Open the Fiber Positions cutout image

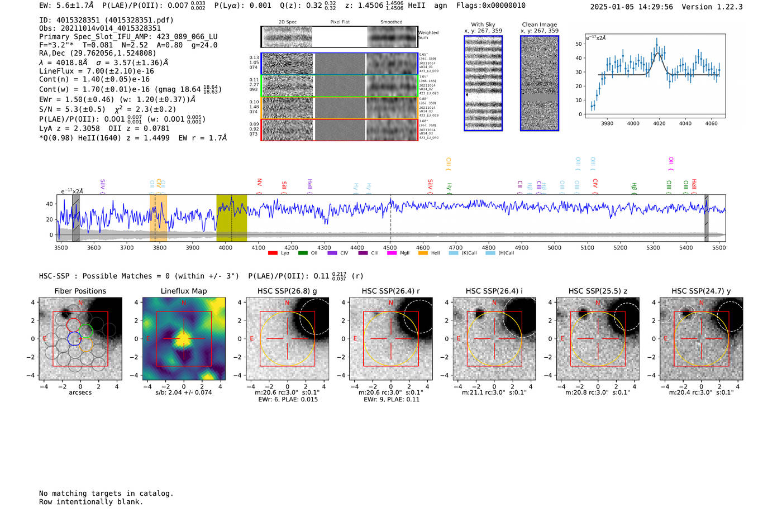click(80, 339)
